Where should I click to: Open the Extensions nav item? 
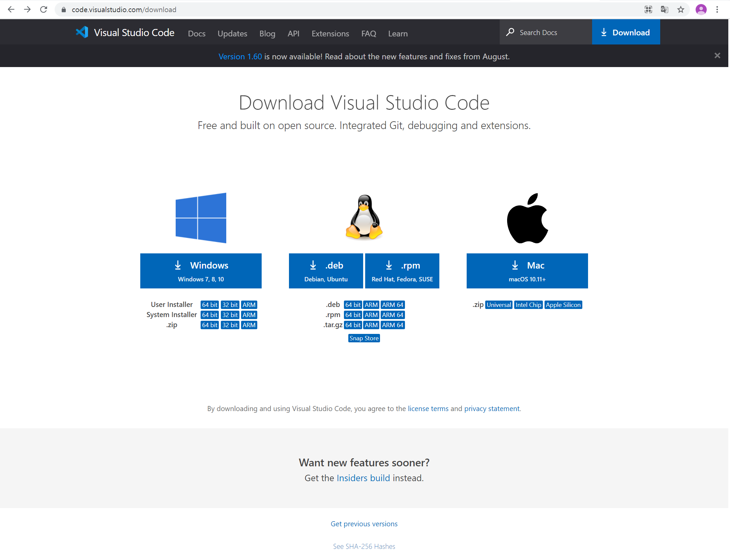(x=330, y=34)
